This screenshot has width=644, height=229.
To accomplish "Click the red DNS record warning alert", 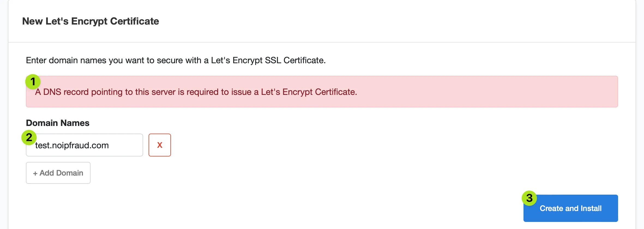I will [322, 92].
